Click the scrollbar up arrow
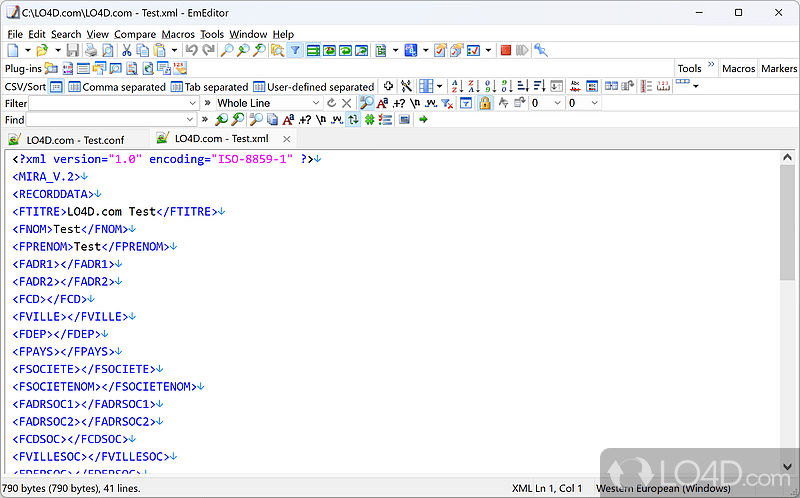The image size is (800, 498). [x=787, y=158]
